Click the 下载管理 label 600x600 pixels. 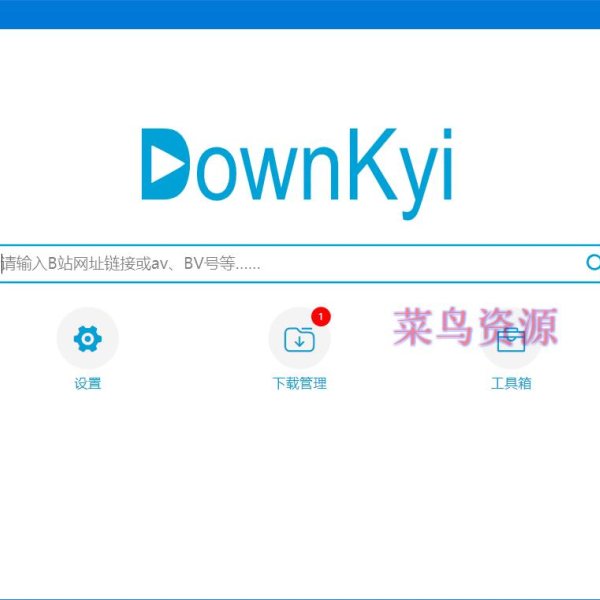pos(299,383)
